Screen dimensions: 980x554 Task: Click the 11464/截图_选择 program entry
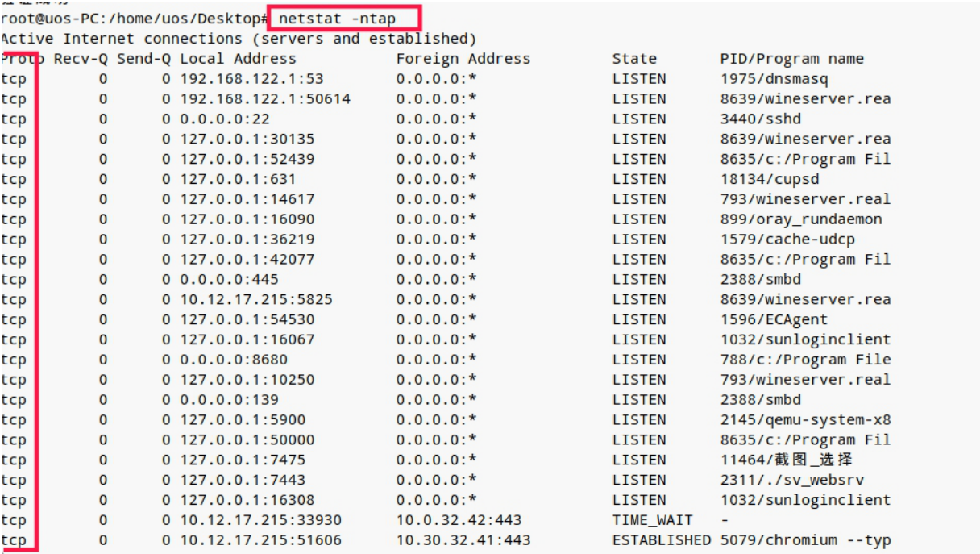[x=786, y=460]
